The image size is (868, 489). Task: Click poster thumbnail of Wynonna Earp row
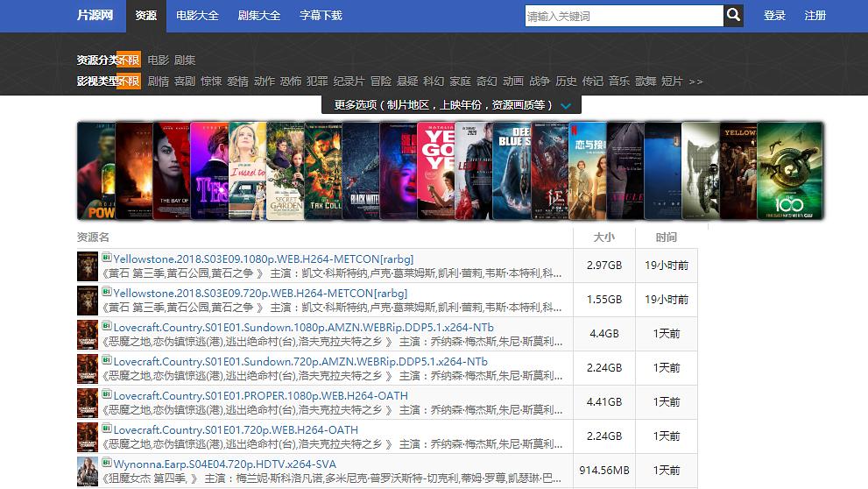pos(88,471)
